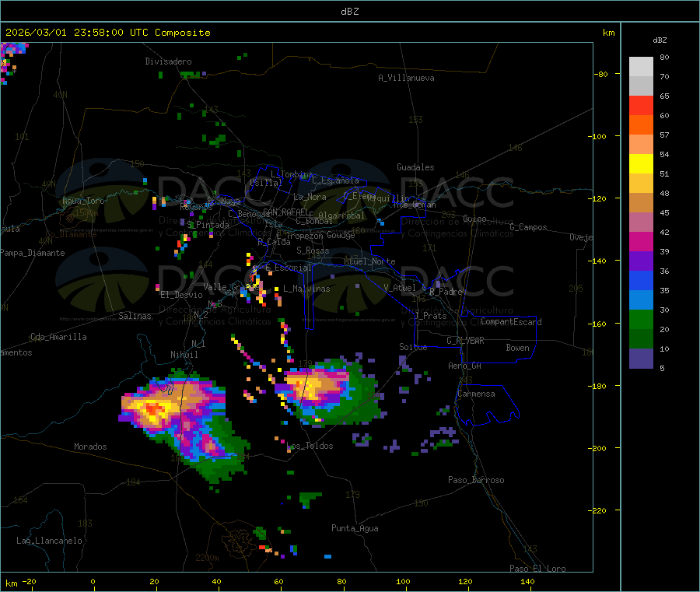This screenshot has width=700, height=592.
Task: Click the Bowen map label
Action: 518,348
